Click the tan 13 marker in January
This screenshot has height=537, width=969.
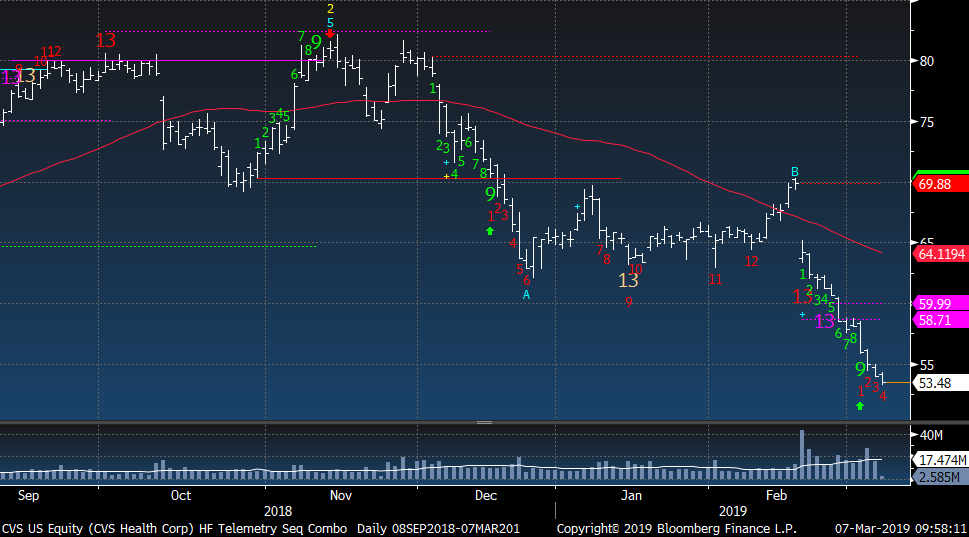[x=628, y=281]
